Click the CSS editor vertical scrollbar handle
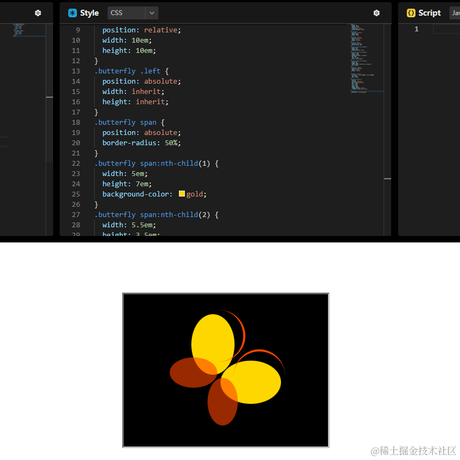460x460 pixels. coord(387,179)
